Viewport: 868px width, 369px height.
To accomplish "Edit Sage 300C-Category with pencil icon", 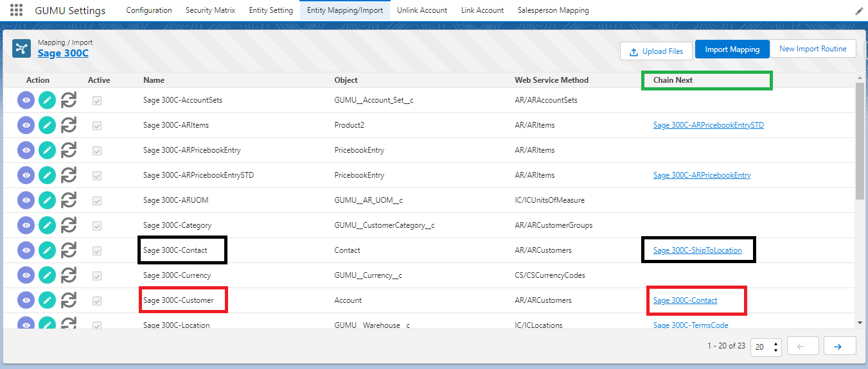I will (x=47, y=226).
